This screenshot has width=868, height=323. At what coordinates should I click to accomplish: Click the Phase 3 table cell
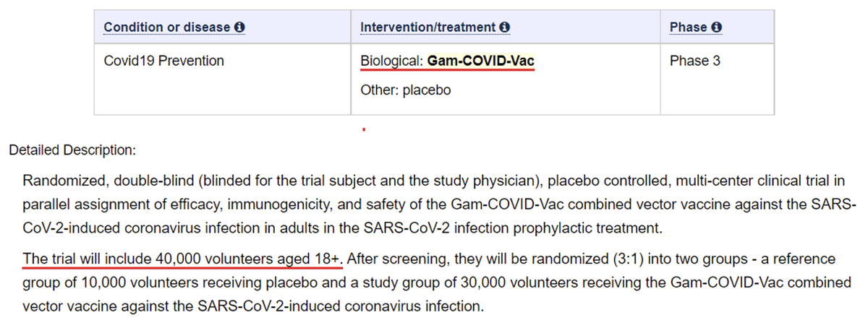[x=695, y=61]
